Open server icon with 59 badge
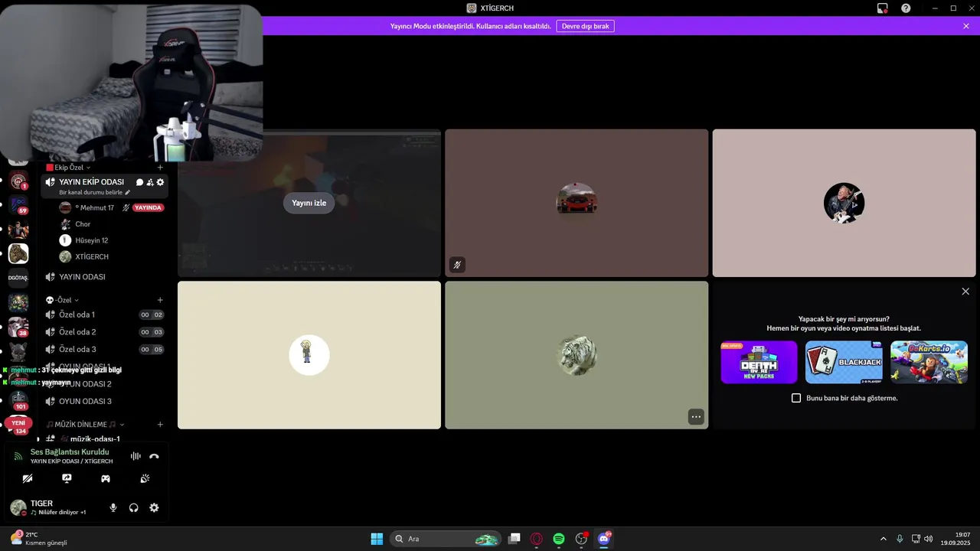This screenshot has width=980, height=551. pos(18,205)
